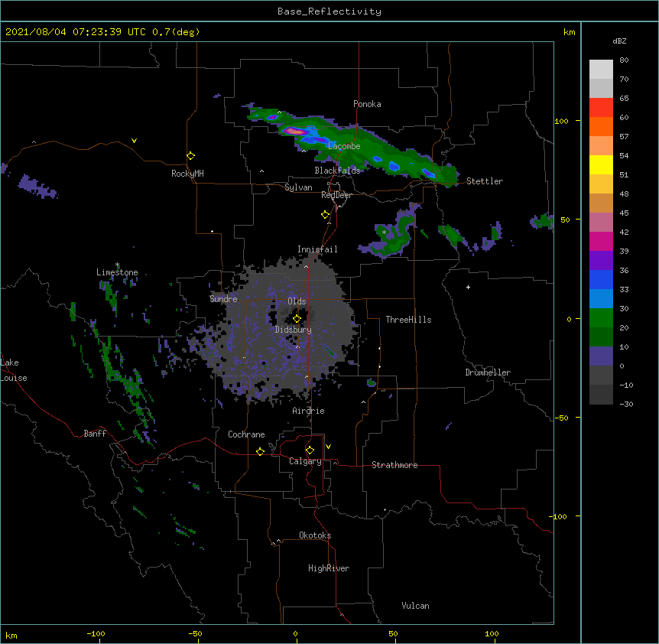Click the yellow v marker northwest of RockyMH
The image size is (659, 644).
tap(134, 141)
